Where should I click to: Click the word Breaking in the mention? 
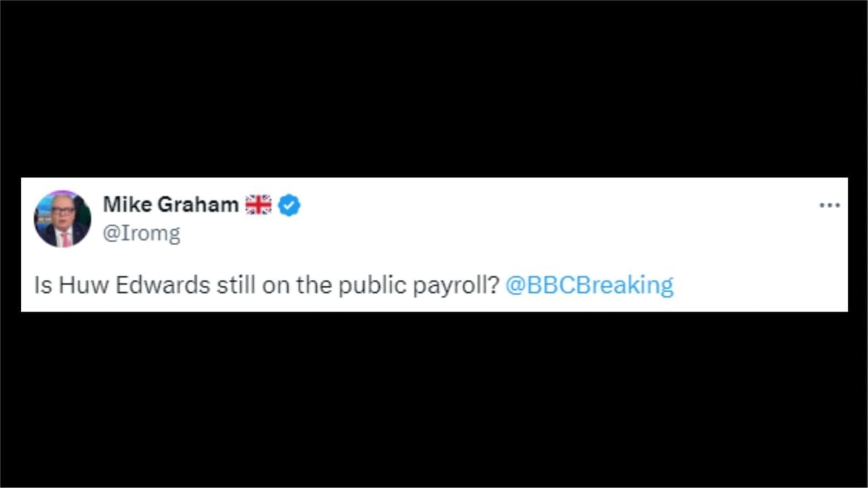[x=629, y=284]
